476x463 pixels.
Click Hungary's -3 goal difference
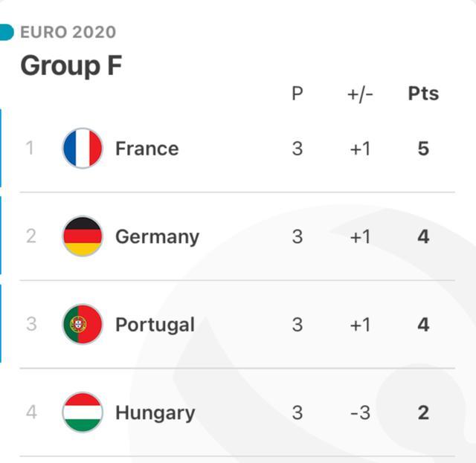click(360, 412)
